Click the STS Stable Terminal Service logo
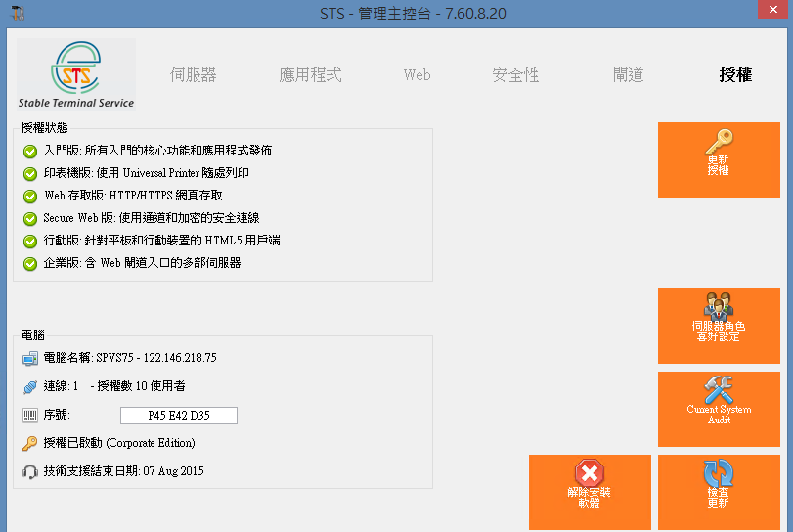This screenshot has width=793, height=532. pyautogui.click(x=76, y=73)
